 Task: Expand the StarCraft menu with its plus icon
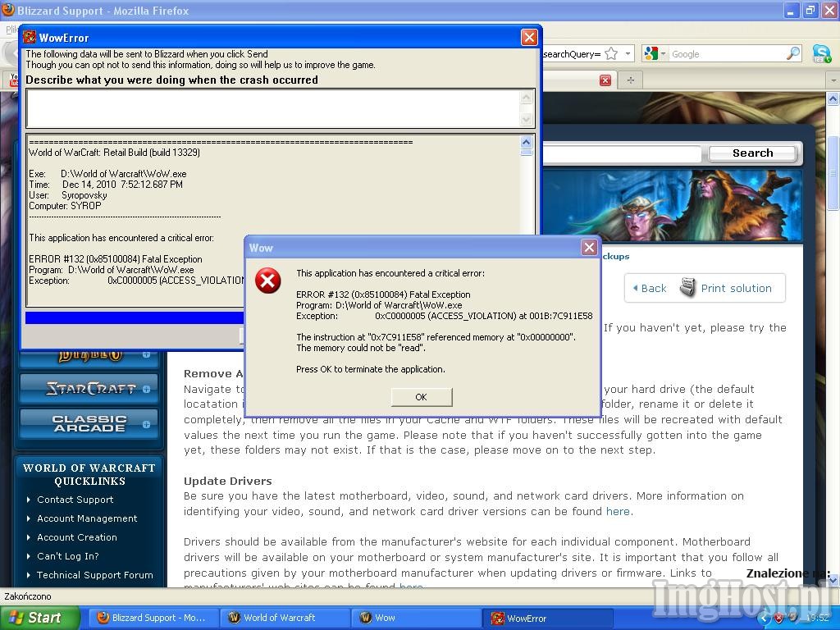[146, 389]
